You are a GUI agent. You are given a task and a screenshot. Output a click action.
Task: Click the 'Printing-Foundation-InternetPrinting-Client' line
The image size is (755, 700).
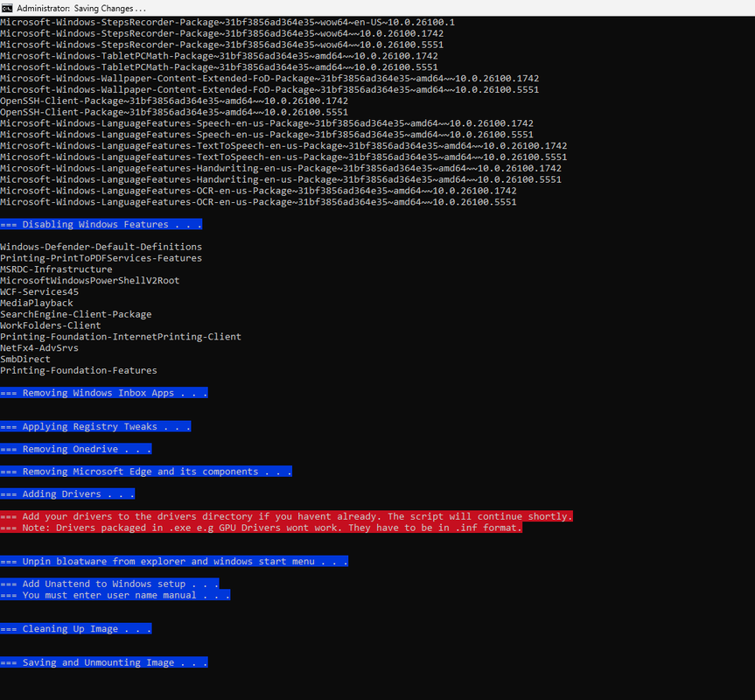tap(121, 337)
